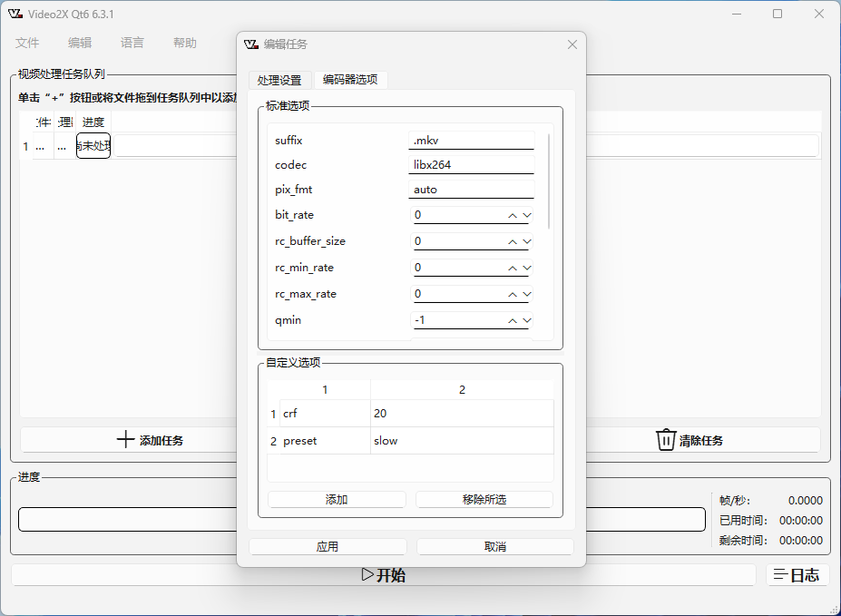Viewport: 841px width, 616px height.
Task: Select the value cell showing 20
Action: click(x=462, y=414)
